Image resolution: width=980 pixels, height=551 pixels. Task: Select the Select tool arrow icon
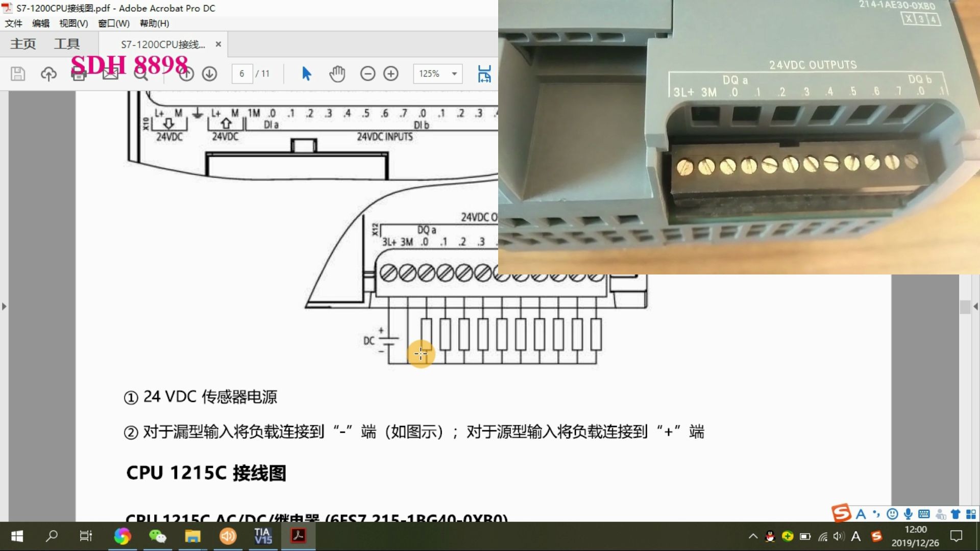(x=306, y=73)
